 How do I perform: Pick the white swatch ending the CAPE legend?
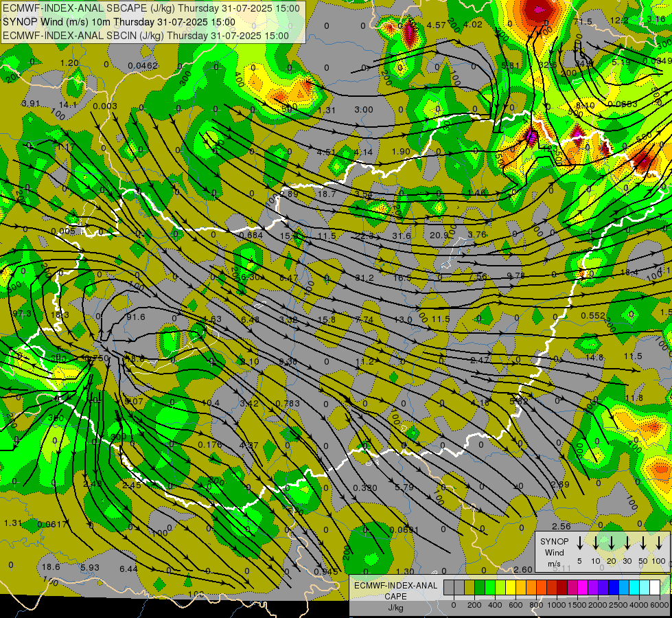654,588
